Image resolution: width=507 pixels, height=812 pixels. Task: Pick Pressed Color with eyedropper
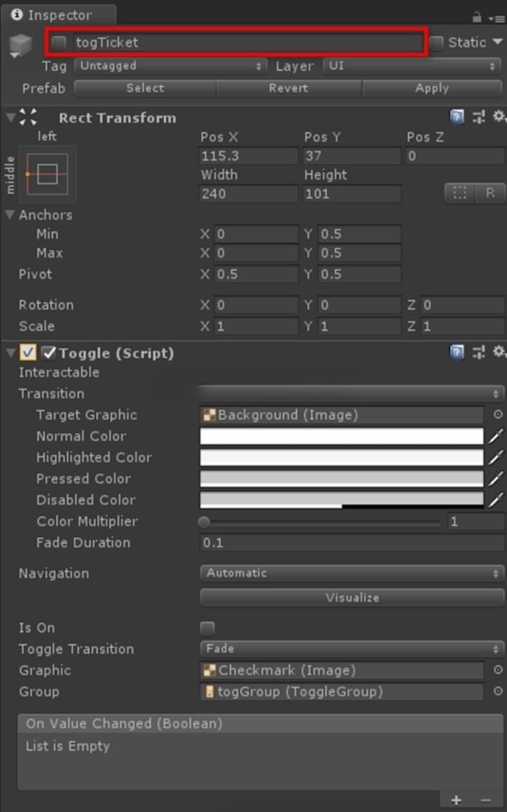pyautogui.click(x=495, y=479)
